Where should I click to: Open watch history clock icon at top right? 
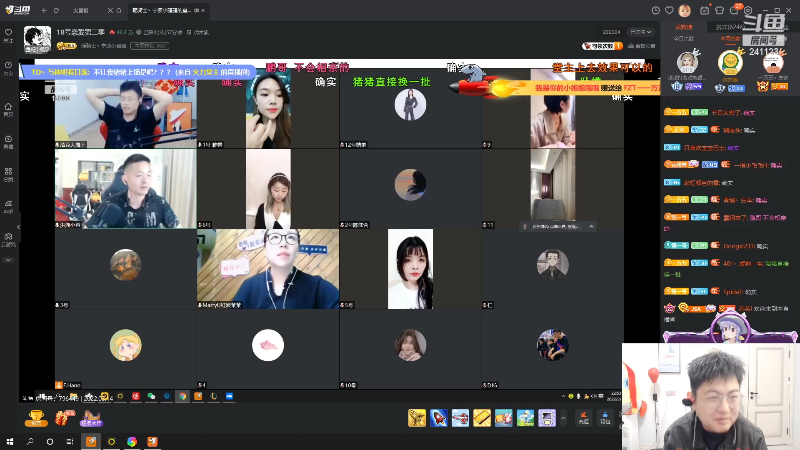coord(656,10)
